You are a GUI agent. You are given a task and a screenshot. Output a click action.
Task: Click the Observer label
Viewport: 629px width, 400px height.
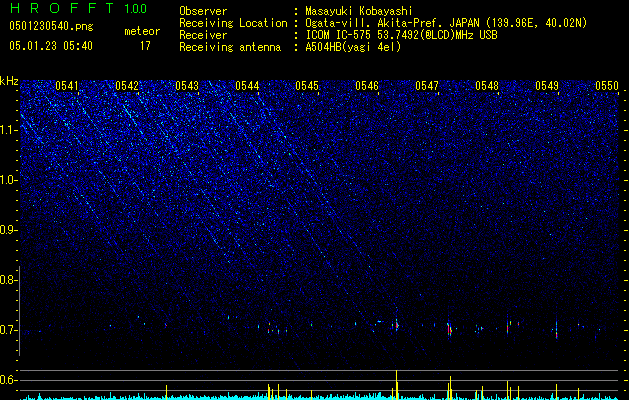pos(203,11)
